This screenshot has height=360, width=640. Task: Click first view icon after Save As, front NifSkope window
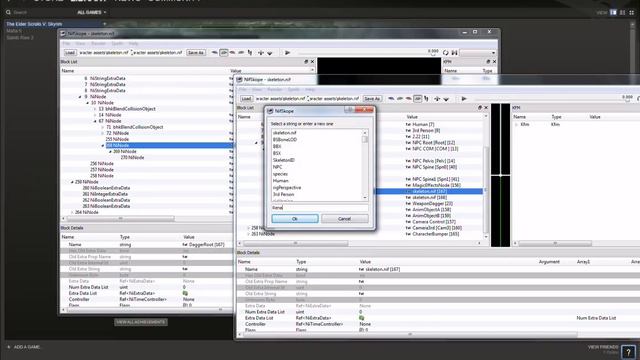391,99
